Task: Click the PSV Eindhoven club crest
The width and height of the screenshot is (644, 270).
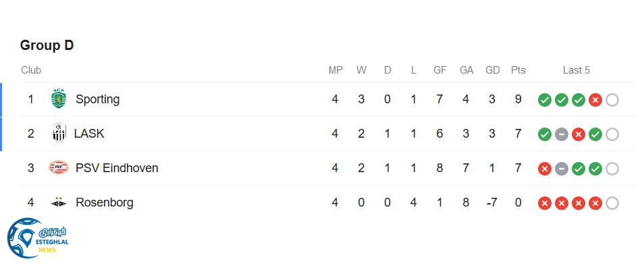Action: (x=59, y=168)
